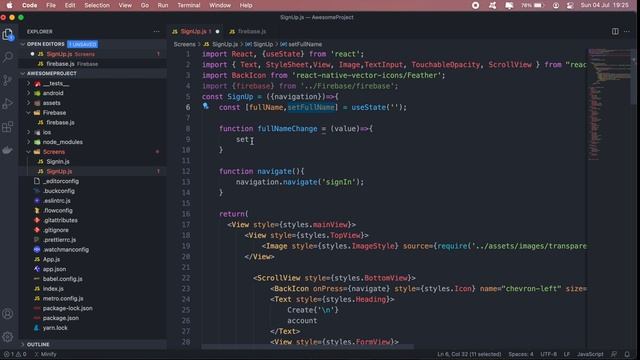Open the Docker view in activity bar
Image resolution: width=640 pixels, height=360 pixels.
click(x=8, y=150)
